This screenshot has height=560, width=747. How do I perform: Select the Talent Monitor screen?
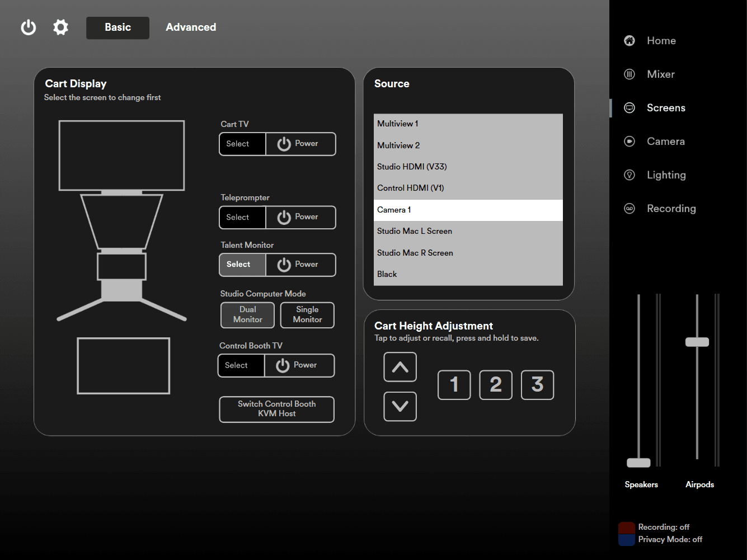click(242, 265)
